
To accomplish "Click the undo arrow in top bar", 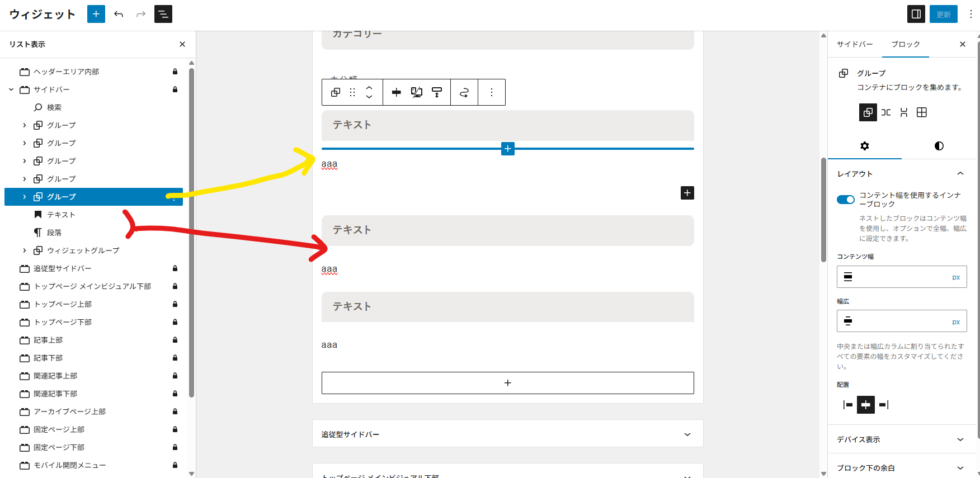I will (119, 14).
